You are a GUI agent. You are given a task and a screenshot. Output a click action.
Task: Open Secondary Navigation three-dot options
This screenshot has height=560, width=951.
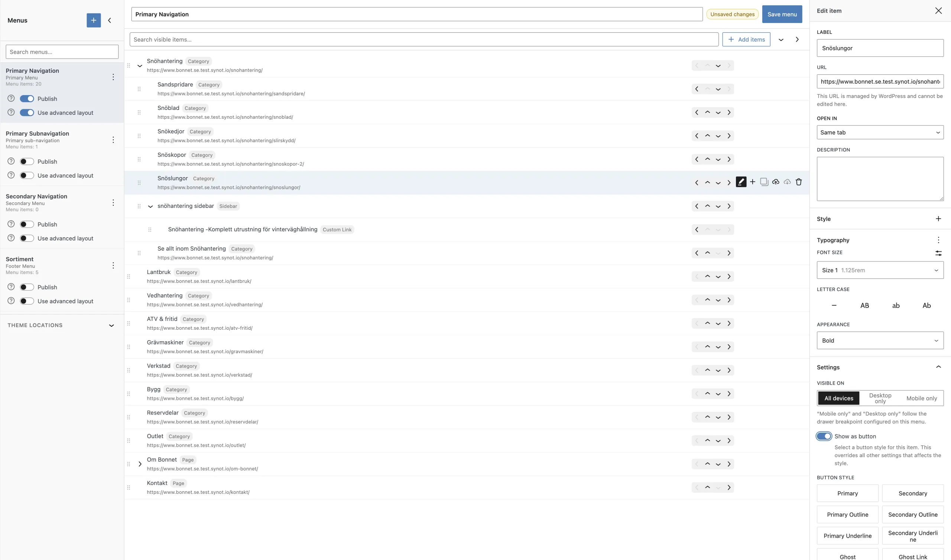pyautogui.click(x=113, y=203)
